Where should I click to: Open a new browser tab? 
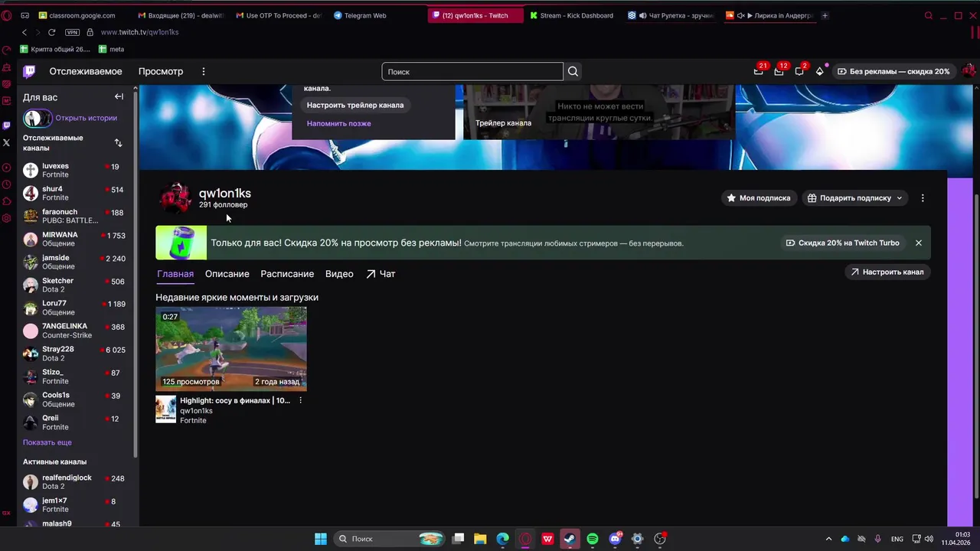tap(825, 15)
